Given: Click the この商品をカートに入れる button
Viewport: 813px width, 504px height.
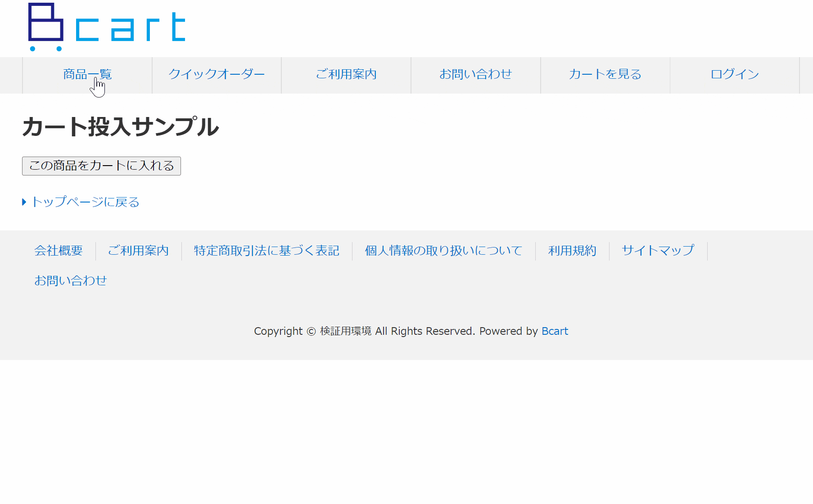Looking at the screenshot, I should 101,166.
